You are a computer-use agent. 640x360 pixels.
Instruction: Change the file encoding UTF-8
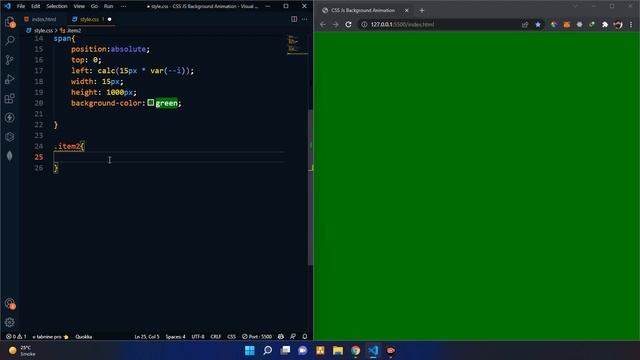[198, 337]
